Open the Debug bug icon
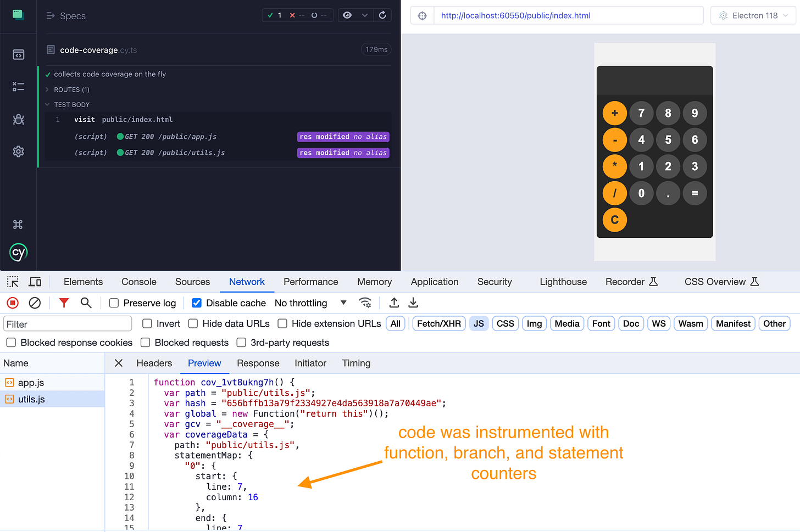800x532 pixels. coord(18,119)
